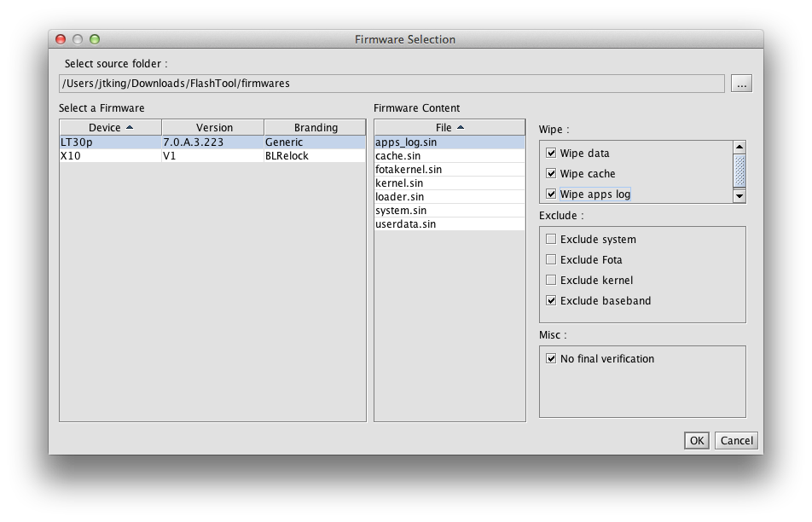Image resolution: width=812 pixels, height=522 pixels.
Task: Tick the Exclude kernel checkbox
Action: pyautogui.click(x=551, y=280)
